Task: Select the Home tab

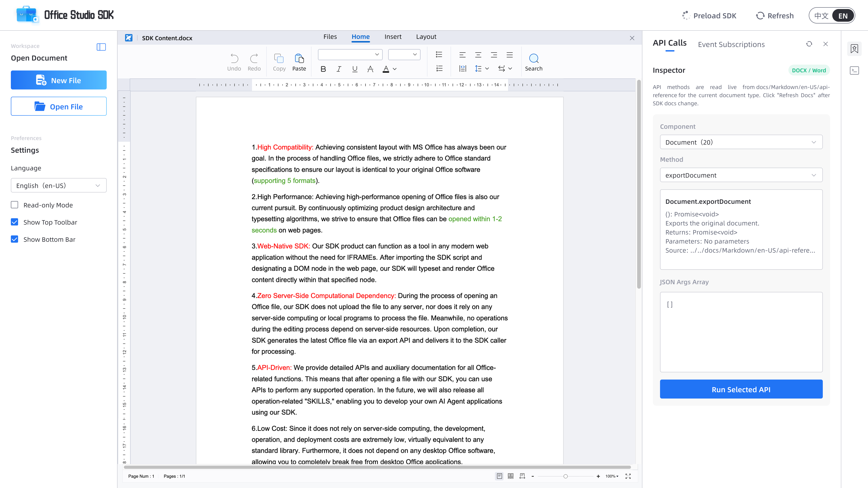Action: pyautogui.click(x=361, y=37)
